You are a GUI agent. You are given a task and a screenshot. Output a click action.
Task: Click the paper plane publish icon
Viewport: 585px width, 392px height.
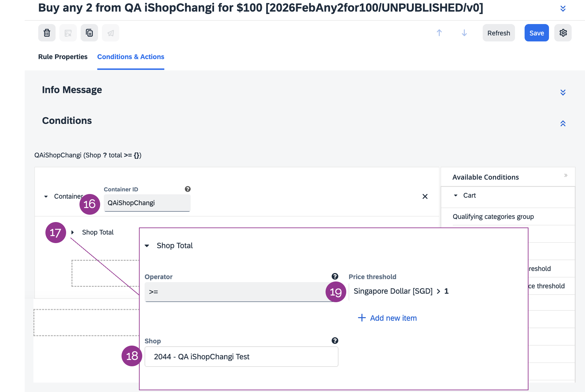tap(111, 33)
